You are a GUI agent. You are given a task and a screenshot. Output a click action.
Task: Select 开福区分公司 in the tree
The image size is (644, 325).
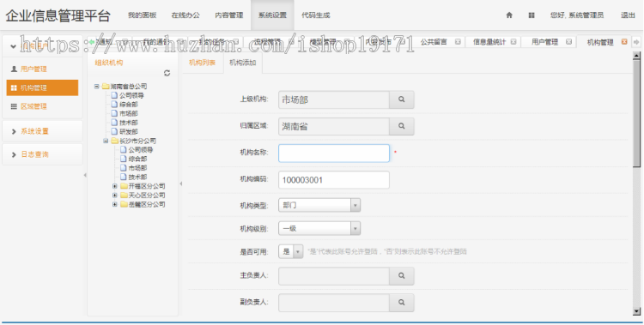click(x=147, y=186)
